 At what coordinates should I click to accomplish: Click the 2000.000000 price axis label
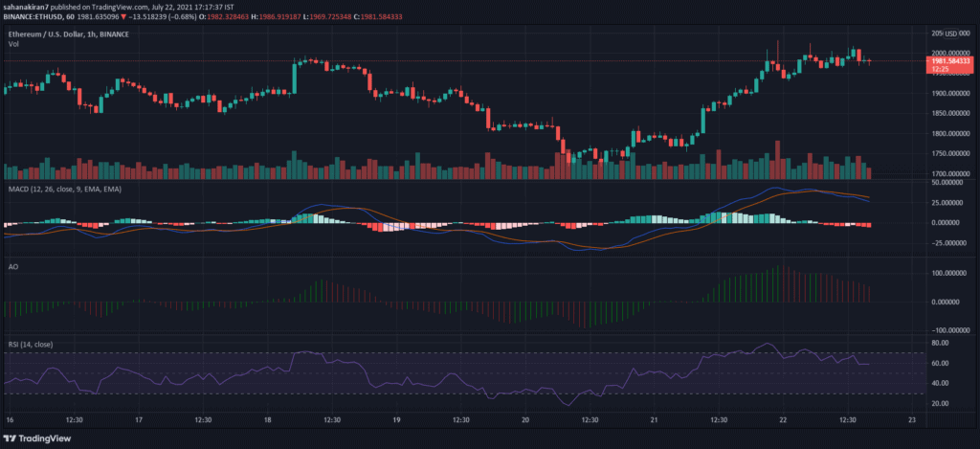pyautogui.click(x=951, y=54)
